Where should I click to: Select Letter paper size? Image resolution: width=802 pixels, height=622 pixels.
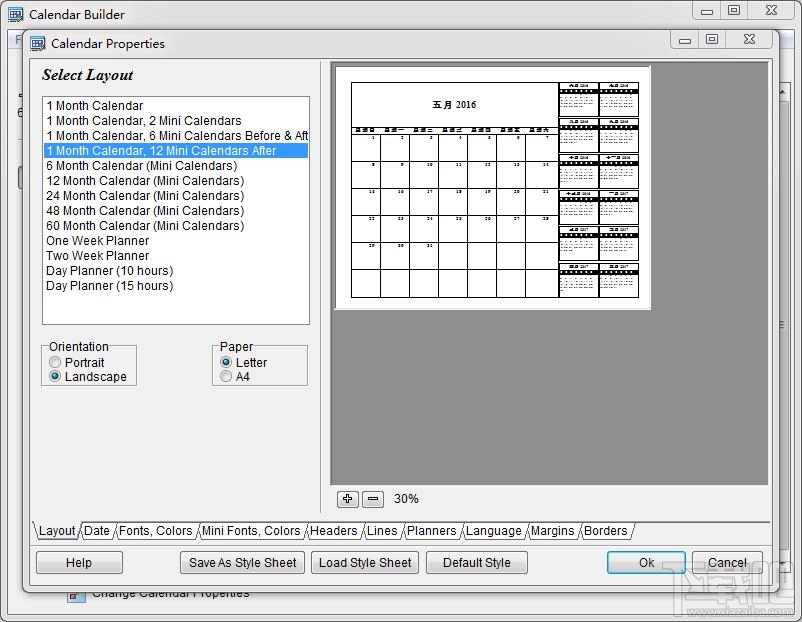(226, 362)
